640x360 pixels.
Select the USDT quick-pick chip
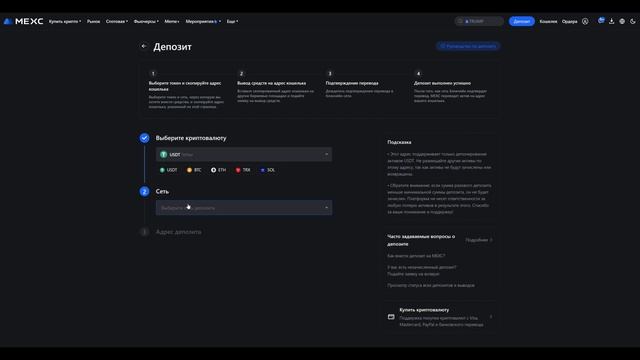point(168,170)
